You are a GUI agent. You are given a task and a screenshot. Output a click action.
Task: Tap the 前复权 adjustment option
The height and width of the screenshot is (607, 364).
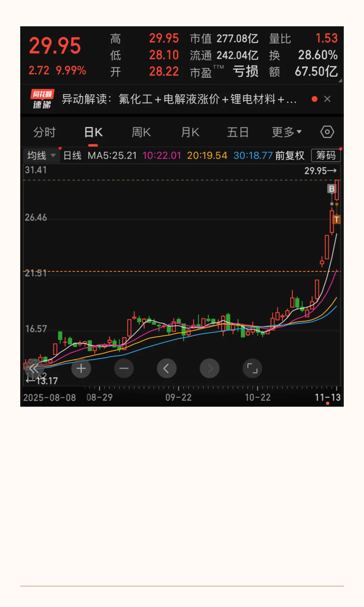click(x=290, y=155)
